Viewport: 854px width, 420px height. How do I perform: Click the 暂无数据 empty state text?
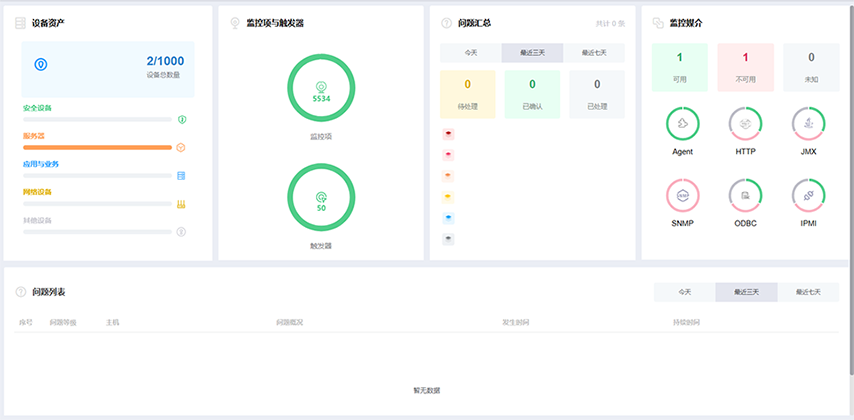pos(427,391)
